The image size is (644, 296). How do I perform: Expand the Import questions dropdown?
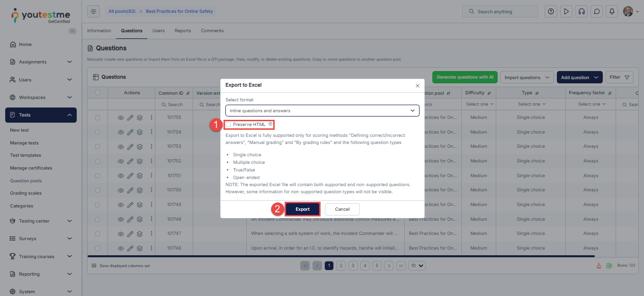pyautogui.click(x=527, y=77)
